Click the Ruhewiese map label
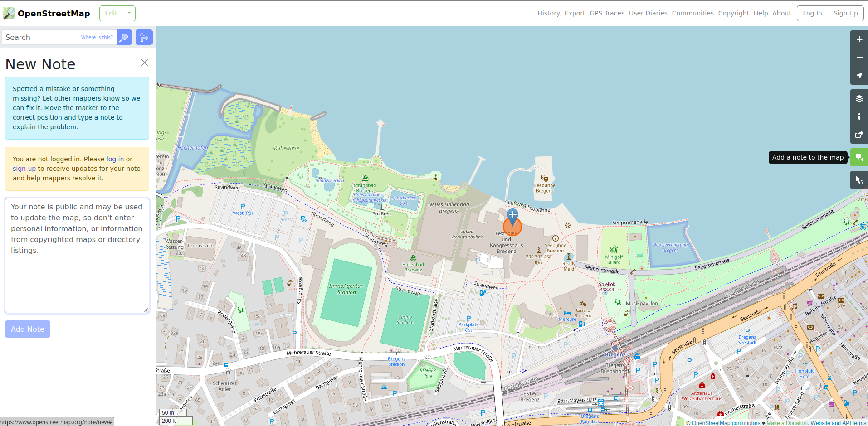 pyautogui.click(x=287, y=148)
